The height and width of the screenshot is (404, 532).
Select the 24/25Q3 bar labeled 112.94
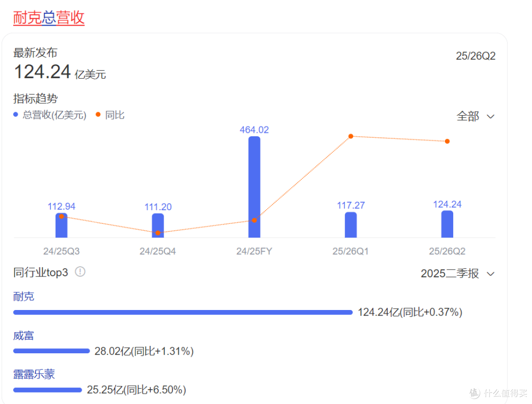tap(62, 225)
